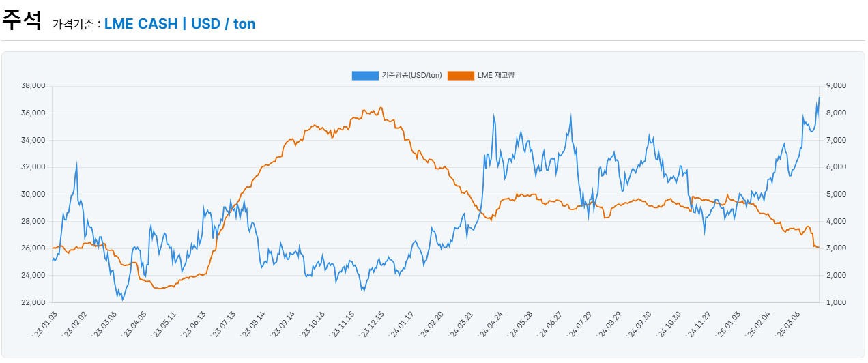This screenshot has width=868, height=363.
Task: Click the LME CASH | USD / ton heading
Action: pos(179,24)
